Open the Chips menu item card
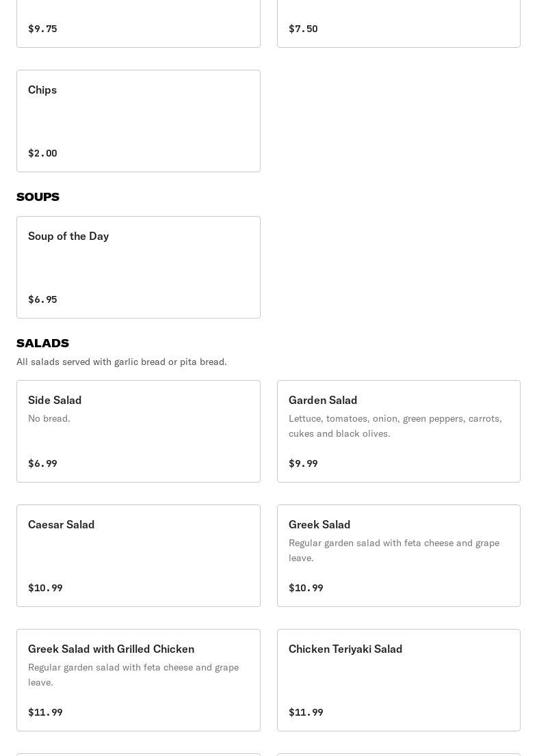 138,120
